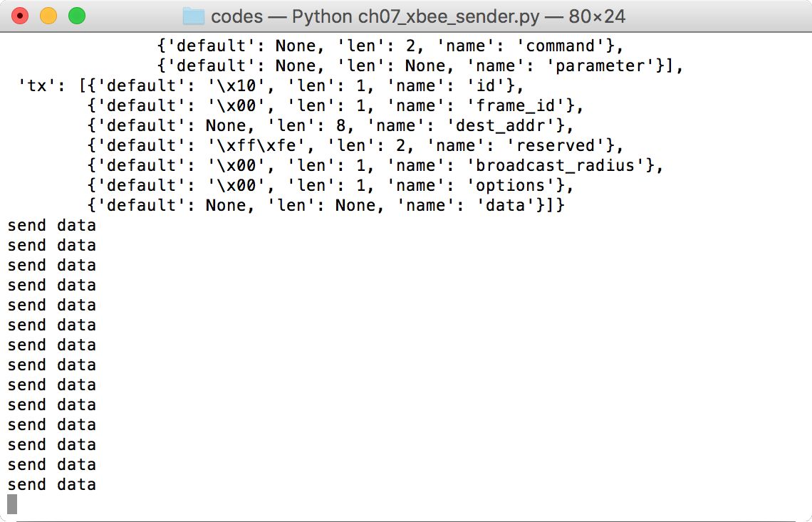Click the 'parameter' text in the second line

[600, 66]
